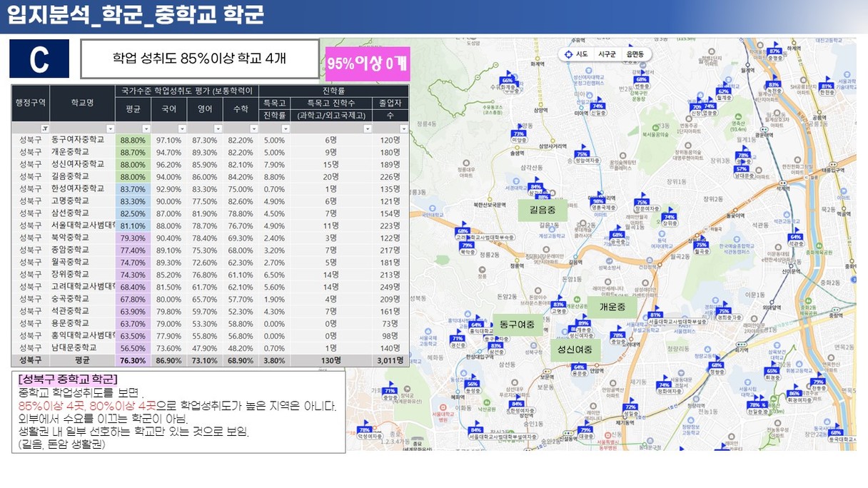Viewport: 868px width, 488px height.
Task: Select the 81% 한천중 flag marker
Action: pyautogui.click(x=827, y=86)
